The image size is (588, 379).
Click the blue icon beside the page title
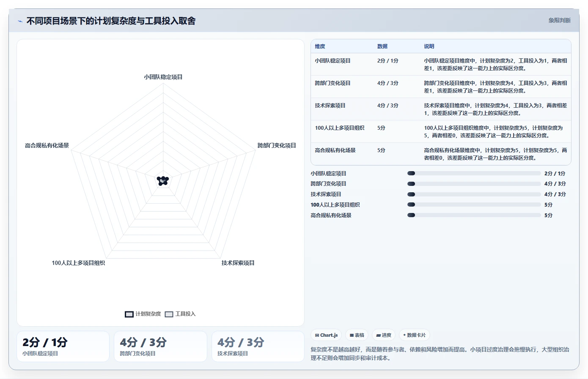pyautogui.click(x=20, y=21)
